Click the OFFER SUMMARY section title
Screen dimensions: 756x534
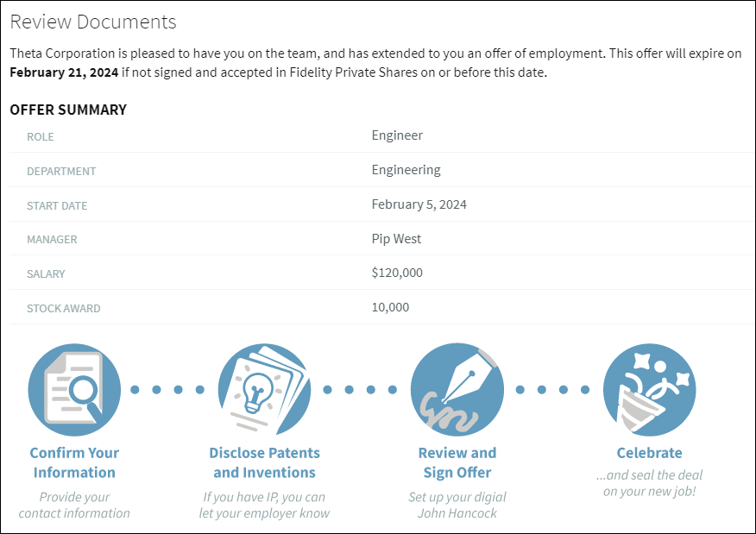pyautogui.click(x=68, y=110)
